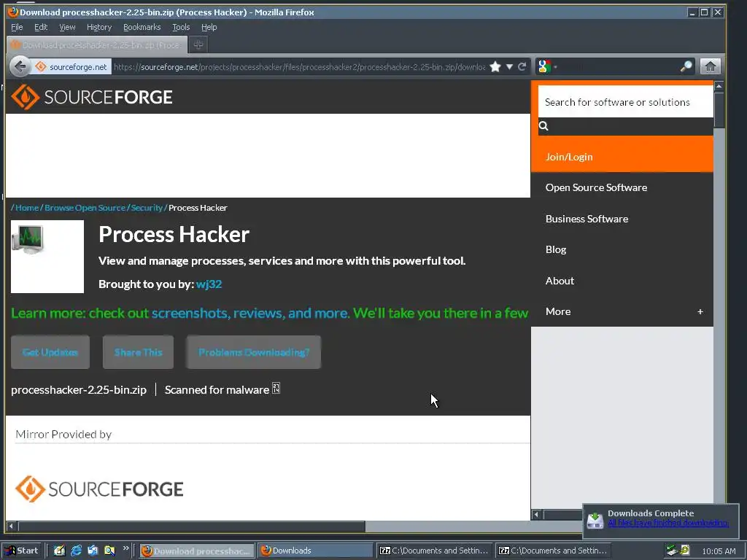The width and height of the screenshot is (747, 560).
Task: Open the Tools menu
Action: (181, 27)
